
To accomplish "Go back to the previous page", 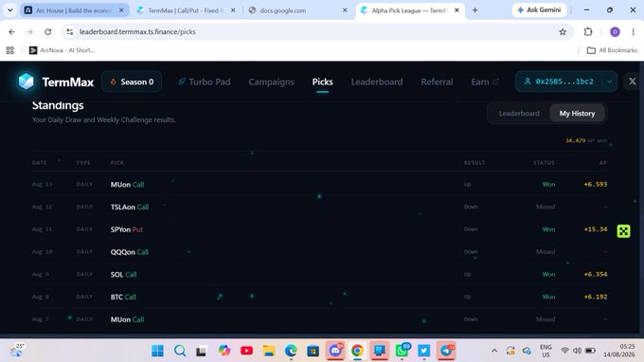I will click(x=12, y=31).
